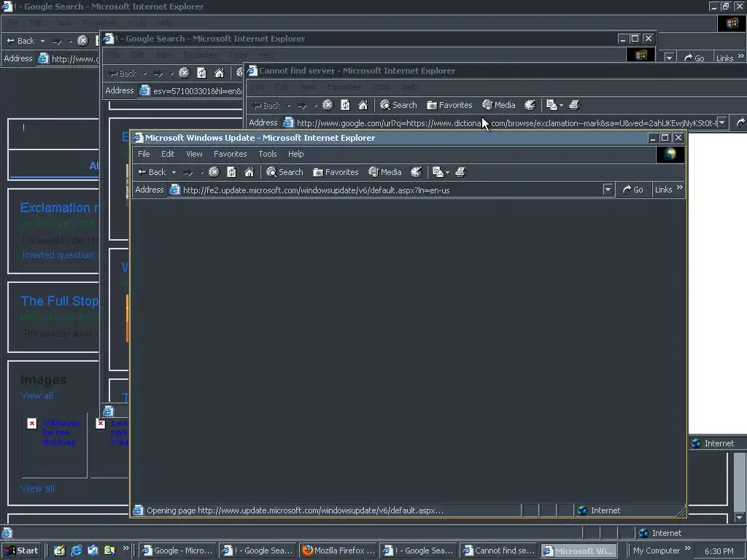Print page from Windows Update window toolbar
Viewport: 747px width, 560px height.
(x=461, y=172)
